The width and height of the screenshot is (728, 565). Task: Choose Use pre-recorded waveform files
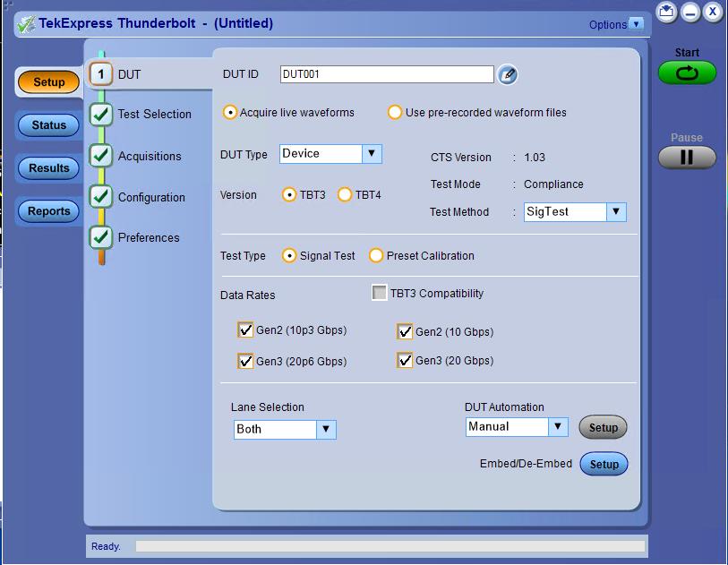(395, 113)
